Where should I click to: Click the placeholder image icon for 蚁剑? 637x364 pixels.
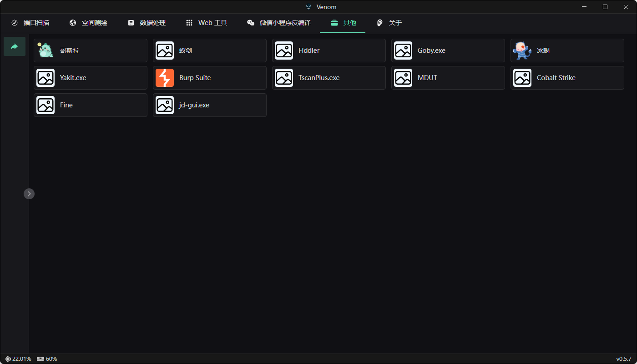tap(165, 51)
